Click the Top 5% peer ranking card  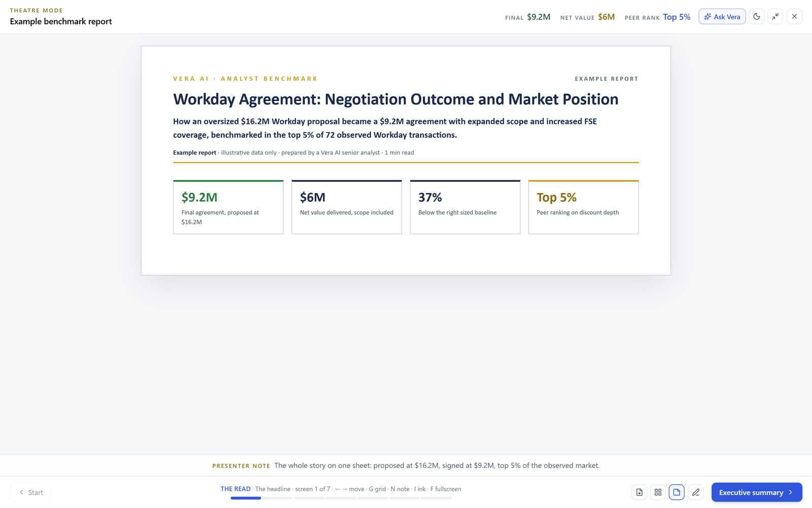[584, 207]
